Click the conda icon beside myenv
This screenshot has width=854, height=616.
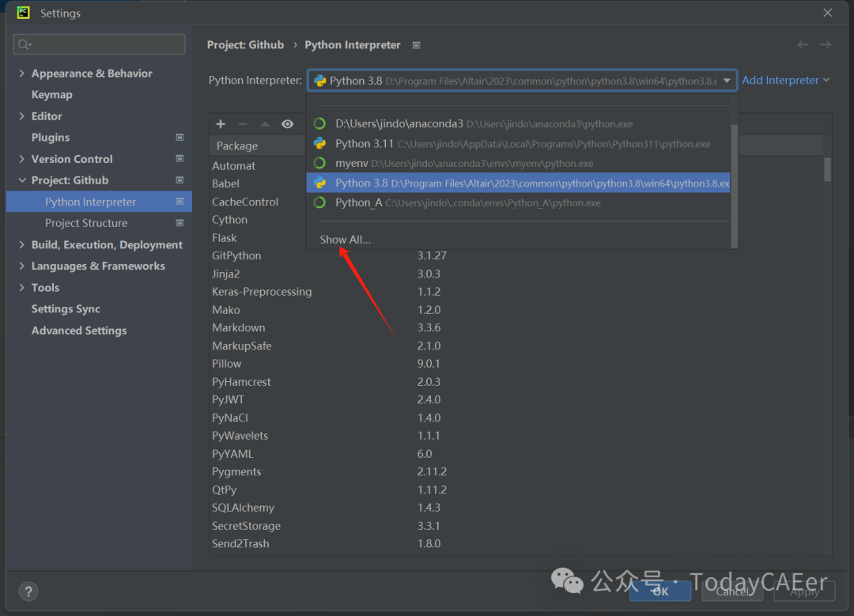pyautogui.click(x=319, y=163)
